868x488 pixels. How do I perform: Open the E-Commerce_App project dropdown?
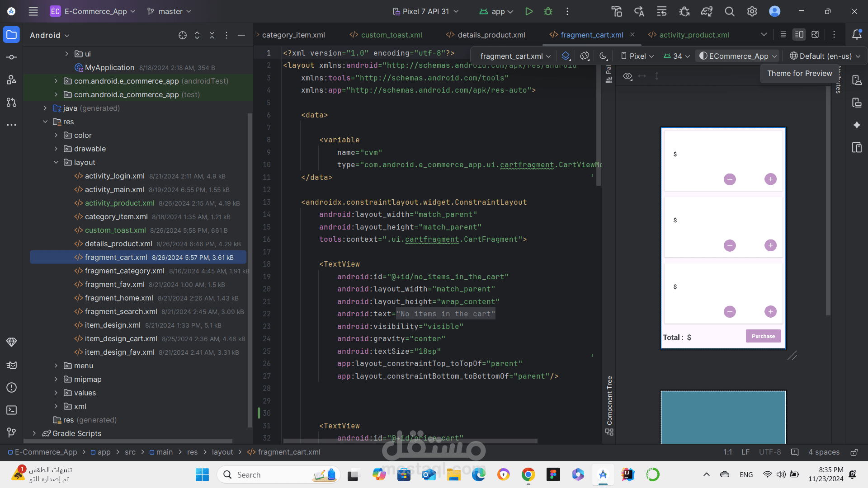(x=93, y=11)
